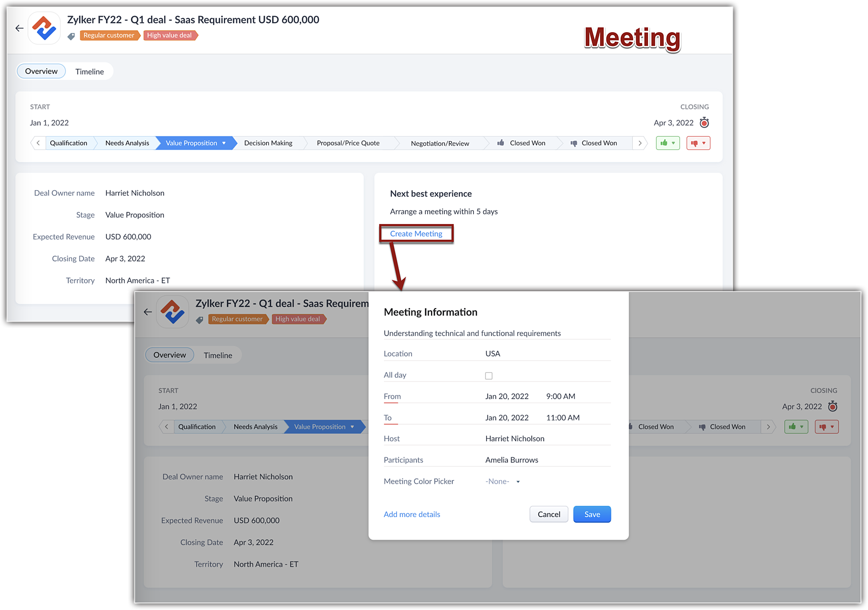Screen dimensions: 868x610
Task: Switch to the Timeline tab in top panel
Action: (89, 72)
